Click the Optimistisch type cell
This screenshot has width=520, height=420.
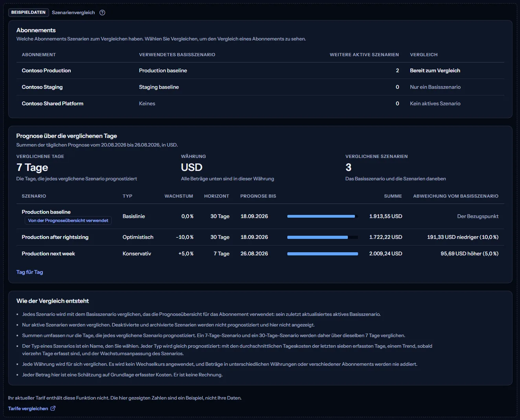pos(138,237)
